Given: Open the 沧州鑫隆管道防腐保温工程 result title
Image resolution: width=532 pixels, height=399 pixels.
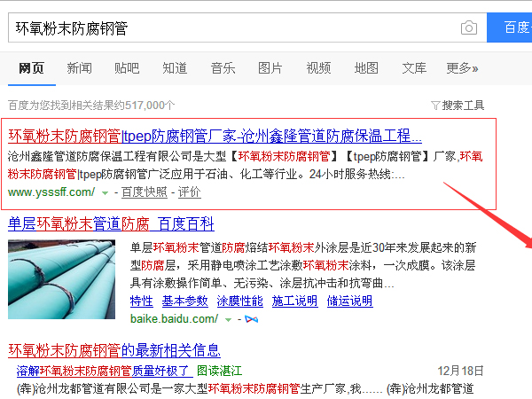Looking at the screenshot, I should [215, 137].
